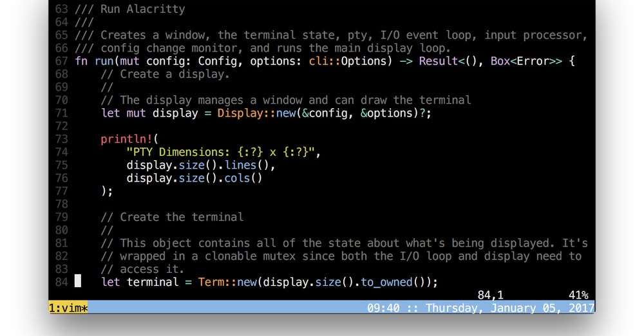This screenshot has height=336, width=644.
Task: Click the 'fn' keyword on line 67
Action: point(81,61)
